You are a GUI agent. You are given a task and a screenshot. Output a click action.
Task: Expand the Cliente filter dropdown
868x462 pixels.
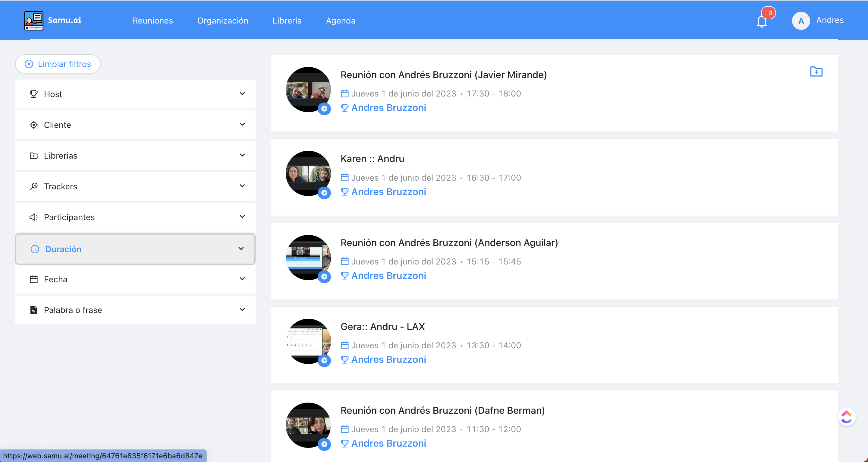[x=242, y=125]
